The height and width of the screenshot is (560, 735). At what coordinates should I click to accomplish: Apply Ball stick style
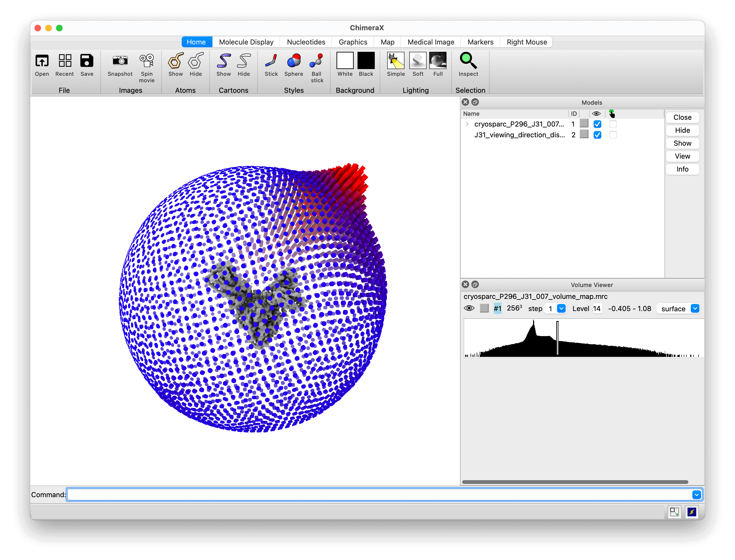pyautogui.click(x=317, y=61)
